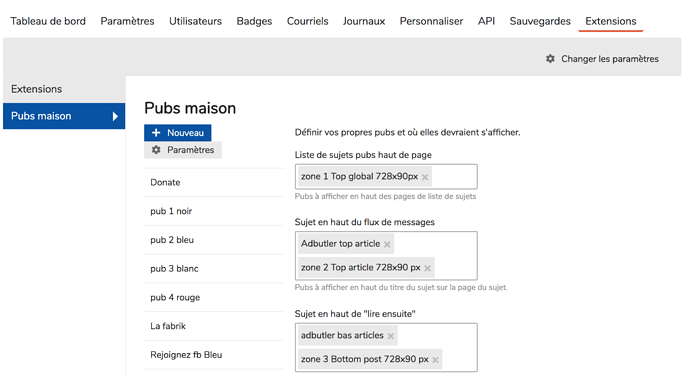This screenshot has height=375, width=690.
Task: Click the Pubs maison page heading
Action: [x=190, y=108]
